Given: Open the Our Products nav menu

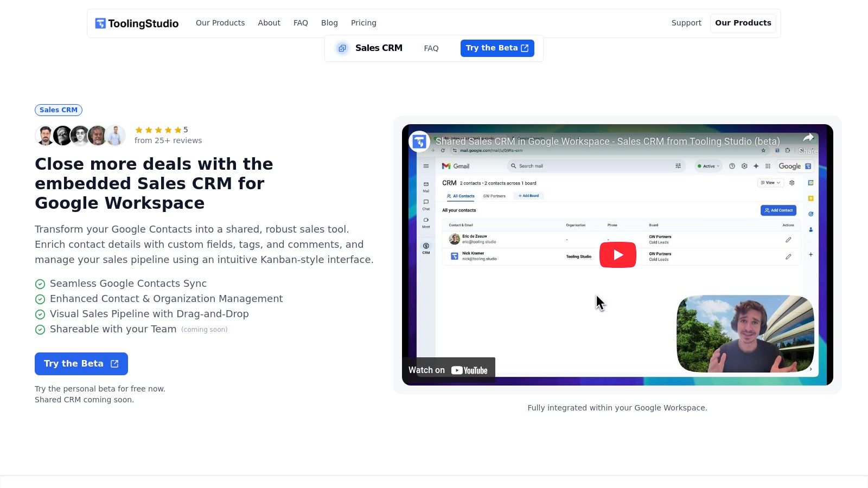Looking at the screenshot, I should pyautogui.click(x=220, y=23).
